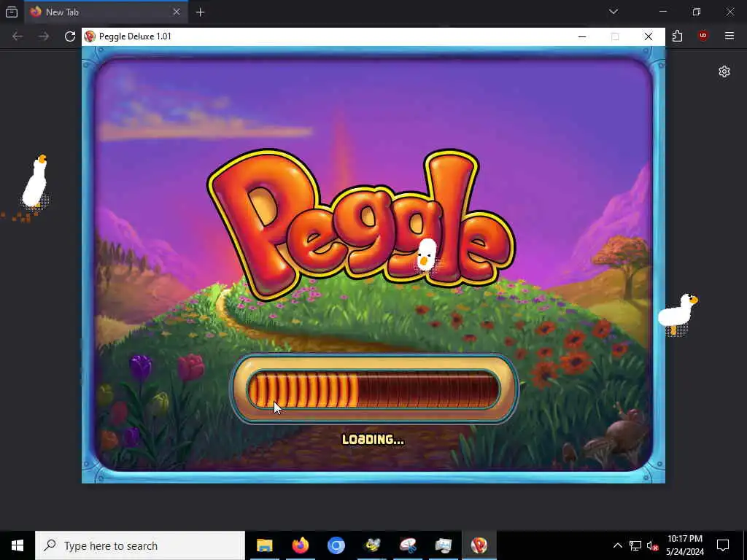The image size is (747, 560).
Task: Click the Peggle logo
Action: [x=361, y=224]
